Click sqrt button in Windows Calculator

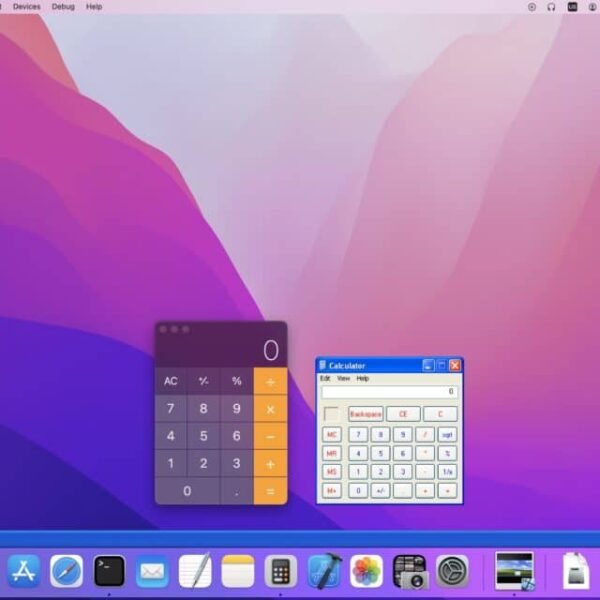point(447,435)
